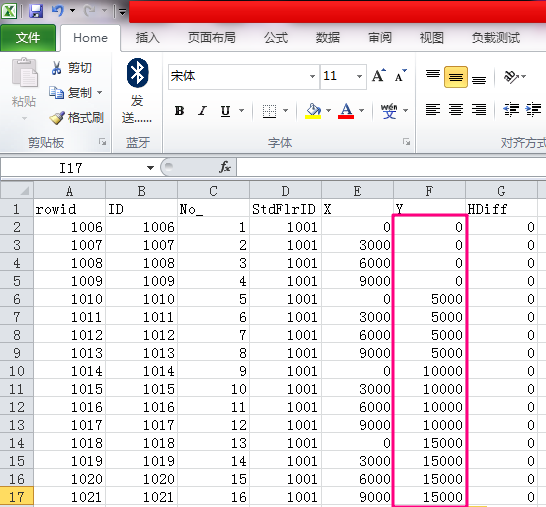546x507 pixels.
Task: Switch to the Home ribbon tab
Action: 91,38
